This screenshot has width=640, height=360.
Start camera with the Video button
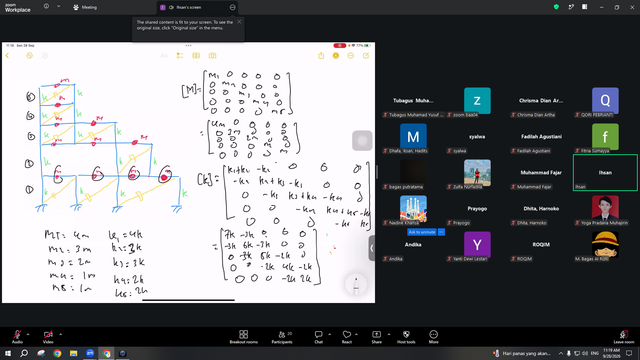pos(48,337)
